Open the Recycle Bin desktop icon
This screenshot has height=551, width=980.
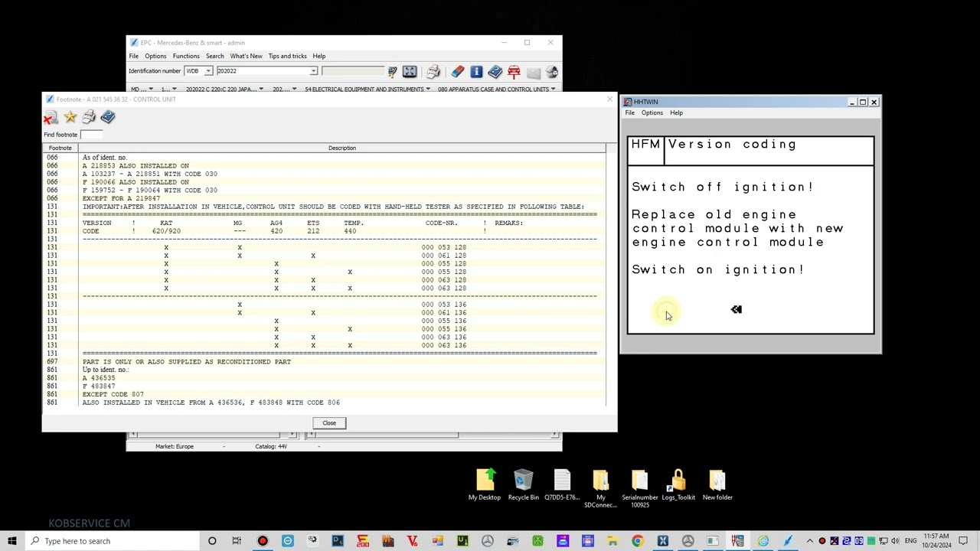click(x=524, y=485)
